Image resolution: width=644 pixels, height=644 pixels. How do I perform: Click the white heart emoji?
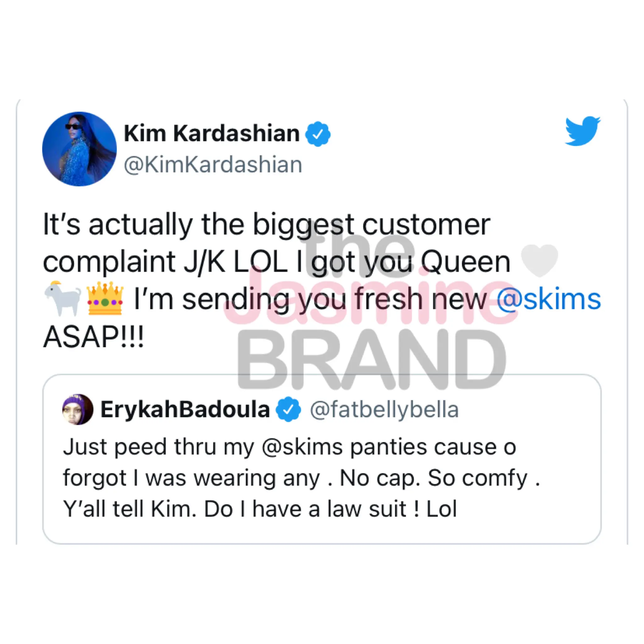click(x=540, y=260)
